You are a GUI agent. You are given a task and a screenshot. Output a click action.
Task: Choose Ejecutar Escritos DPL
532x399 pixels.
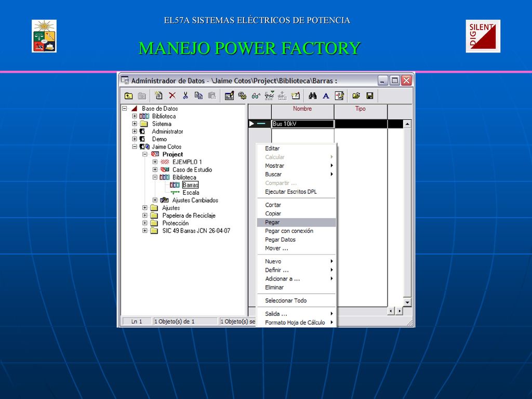[297, 192]
